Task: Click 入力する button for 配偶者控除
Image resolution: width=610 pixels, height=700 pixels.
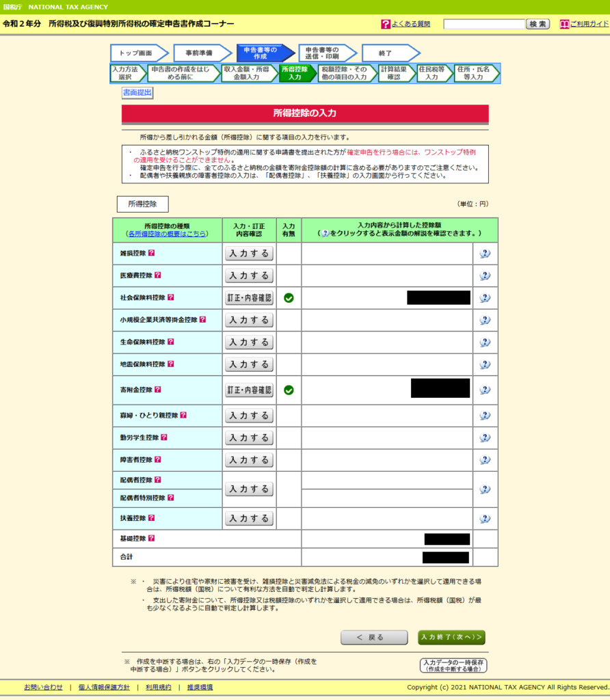Action: [249, 489]
